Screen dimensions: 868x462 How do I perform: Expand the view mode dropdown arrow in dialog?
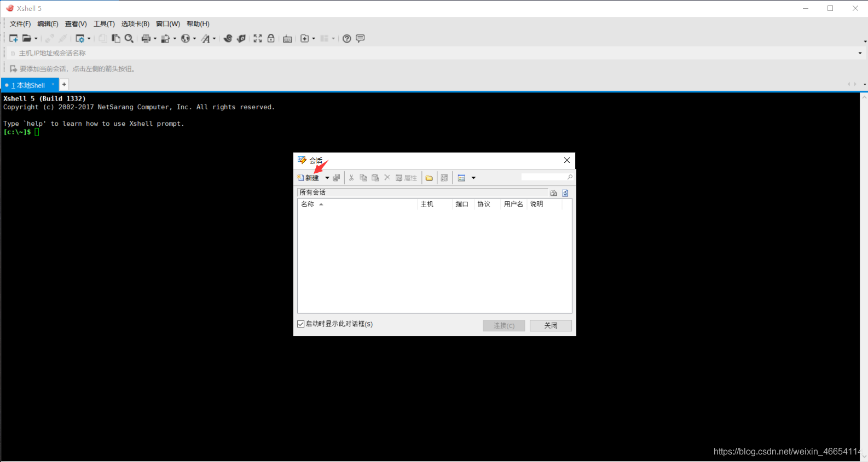tap(473, 178)
